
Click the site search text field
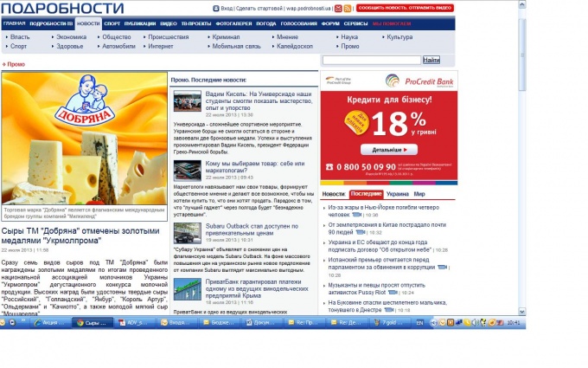371,60
